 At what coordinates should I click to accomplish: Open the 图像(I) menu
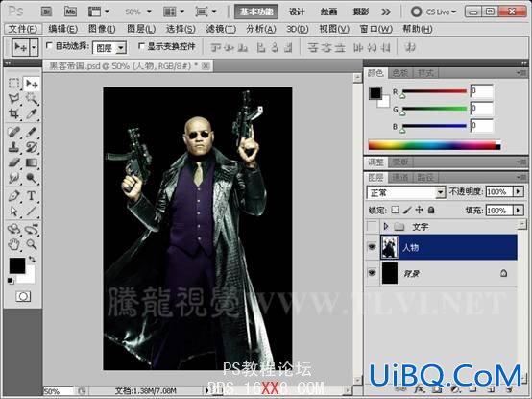point(102,29)
